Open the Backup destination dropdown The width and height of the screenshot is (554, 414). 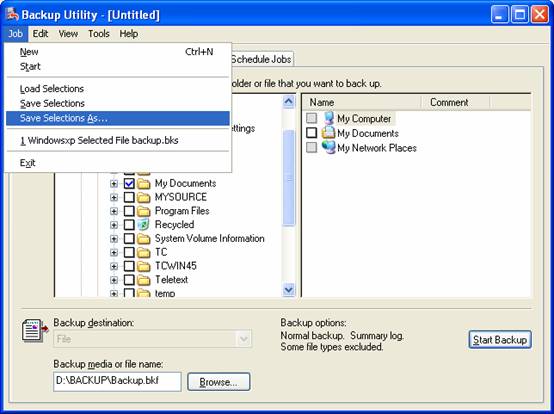tap(244, 339)
